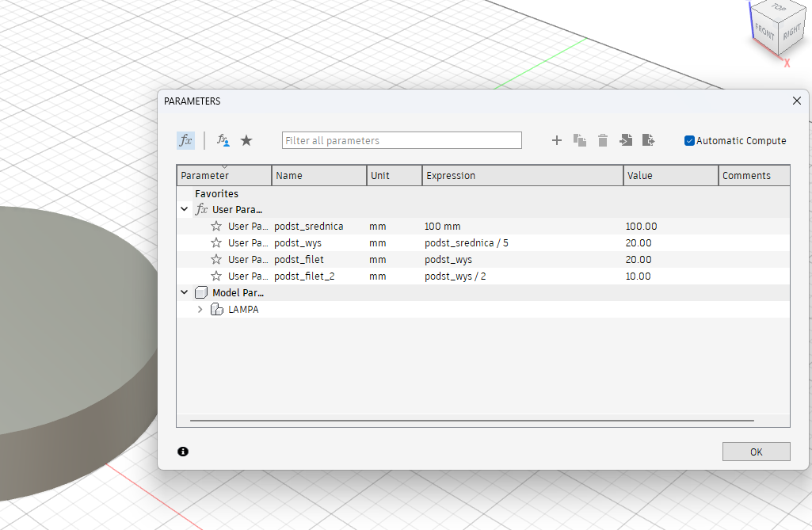This screenshot has width=812, height=530.
Task: Click the export parameters icon
Action: (649, 140)
